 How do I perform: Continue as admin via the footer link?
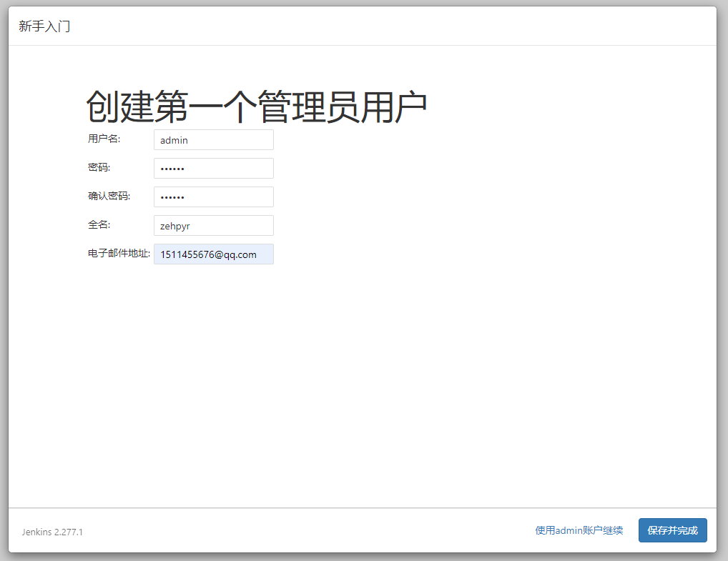pos(578,530)
